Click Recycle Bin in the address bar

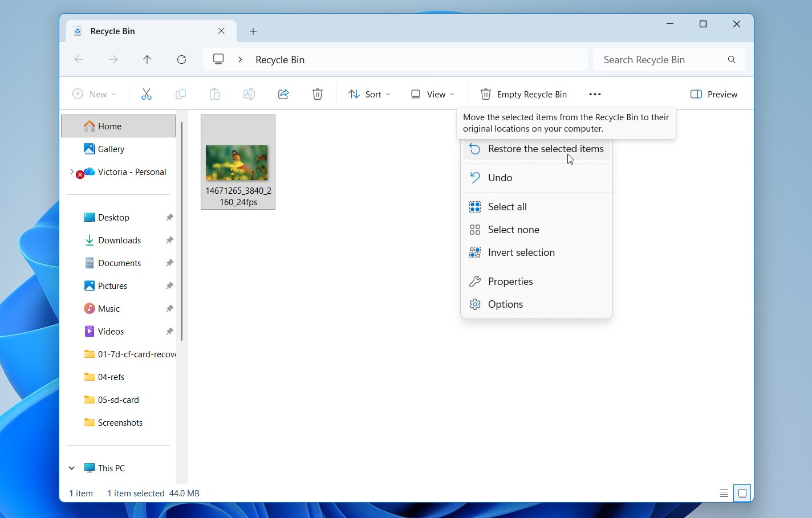coord(280,60)
